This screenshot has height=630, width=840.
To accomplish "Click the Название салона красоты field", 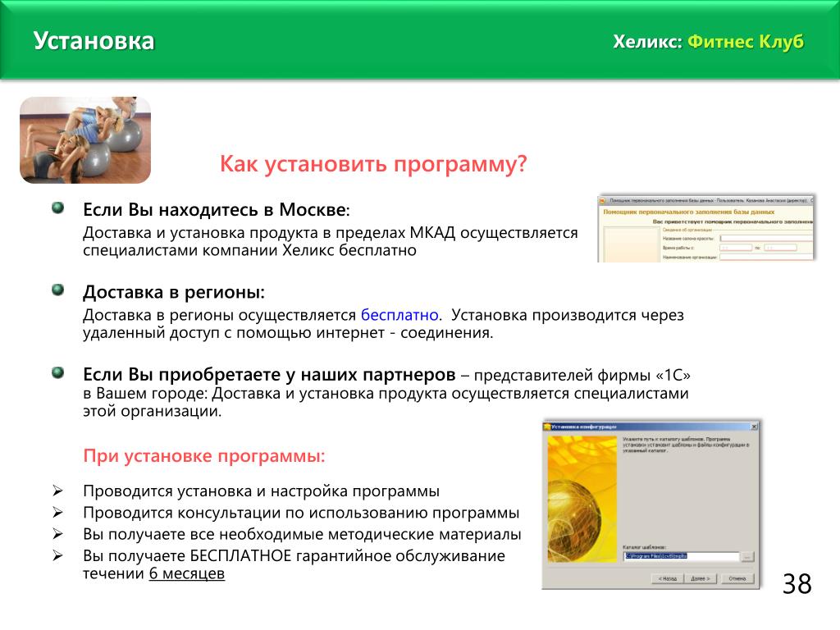I will point(766,238).
